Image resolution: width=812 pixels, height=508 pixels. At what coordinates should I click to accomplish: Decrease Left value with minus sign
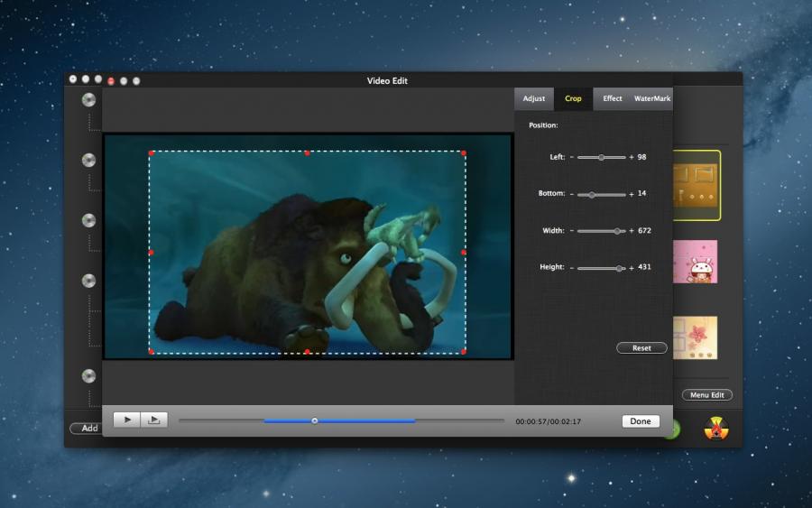coord(572,157)
